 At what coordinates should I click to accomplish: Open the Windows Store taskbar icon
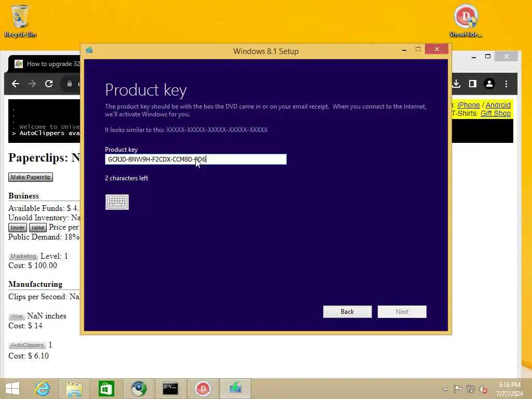106,389
